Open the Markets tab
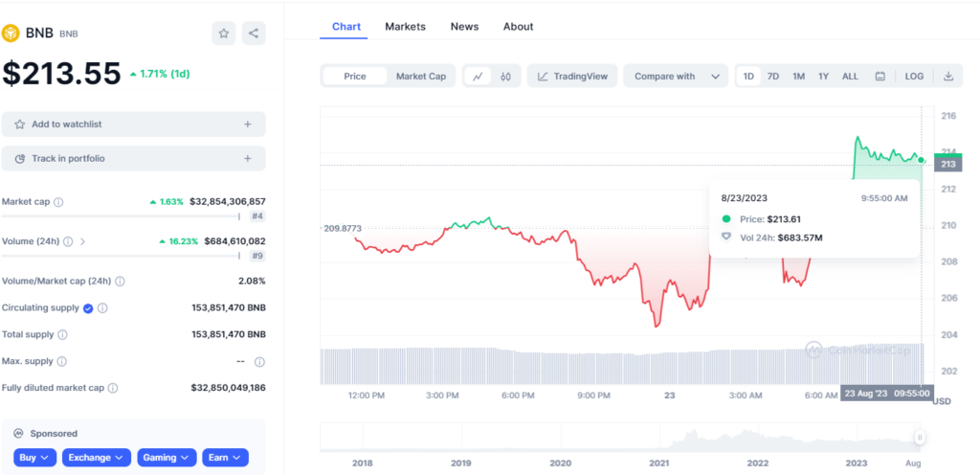The height and width of the screenshot is (475, 980). click(405, 27)
